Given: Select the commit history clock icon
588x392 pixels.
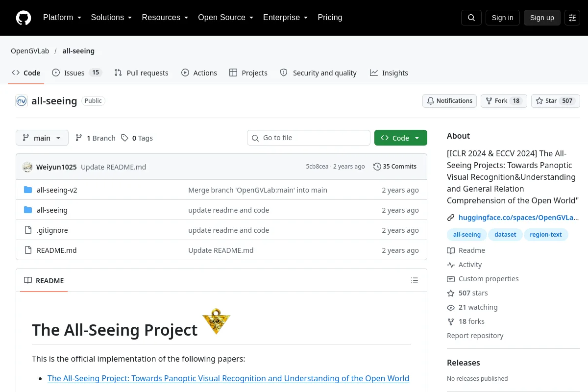Looking at the screenshot, I should tap(377, 167).
